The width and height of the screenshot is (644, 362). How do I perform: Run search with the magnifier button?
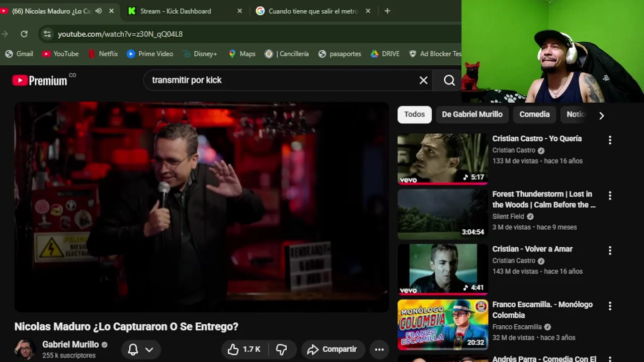pos(449,80)
